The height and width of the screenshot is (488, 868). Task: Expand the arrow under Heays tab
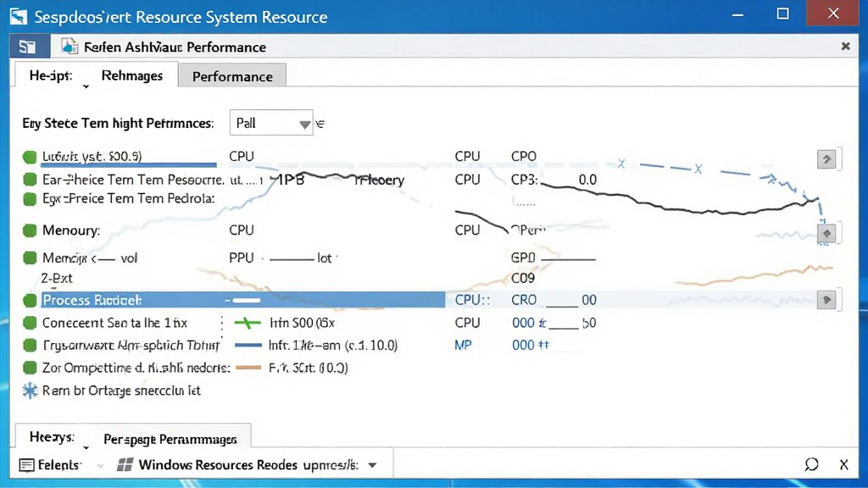[x=86, y=447]
